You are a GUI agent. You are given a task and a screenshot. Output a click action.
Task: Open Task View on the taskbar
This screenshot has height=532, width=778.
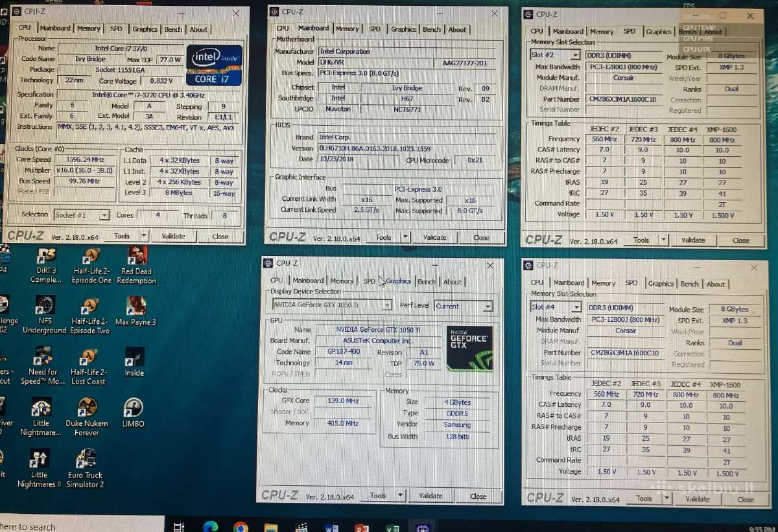coord(180,526)
